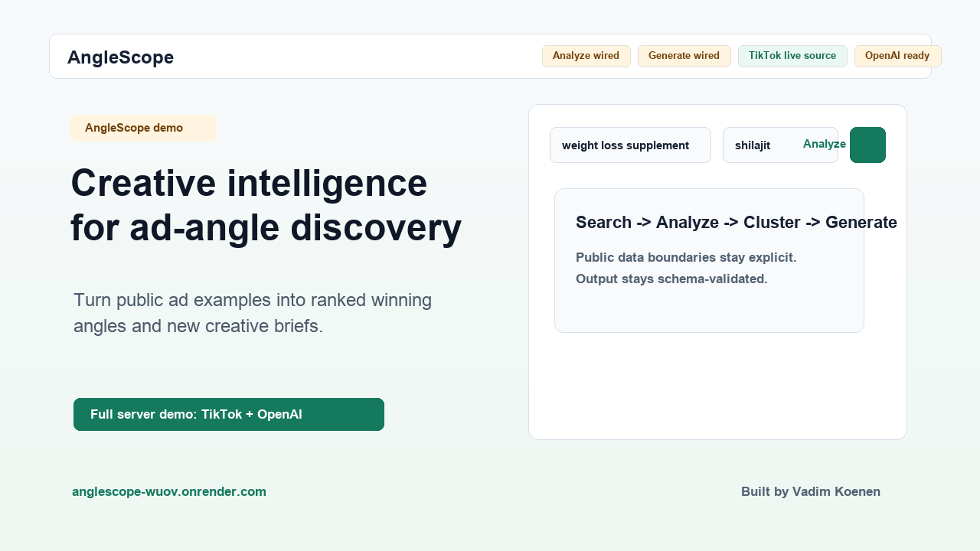Click Creative intelligence headline
This screenshot has height=551, width=980.
[266, 205]
